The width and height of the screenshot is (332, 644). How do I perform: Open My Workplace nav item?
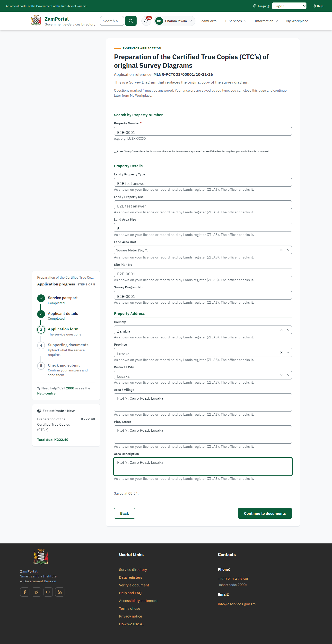click(x=297, y=21)
